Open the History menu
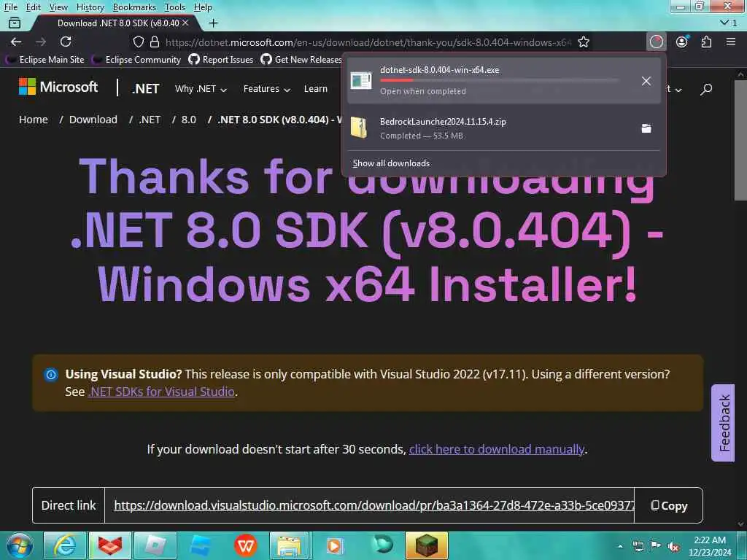This screenshot has height=560, width=747. (90, 7)
